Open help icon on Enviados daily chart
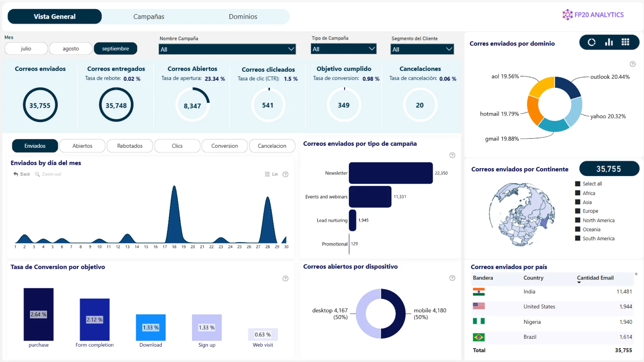This screenshot has height=362, width=644. pos(285,174)
